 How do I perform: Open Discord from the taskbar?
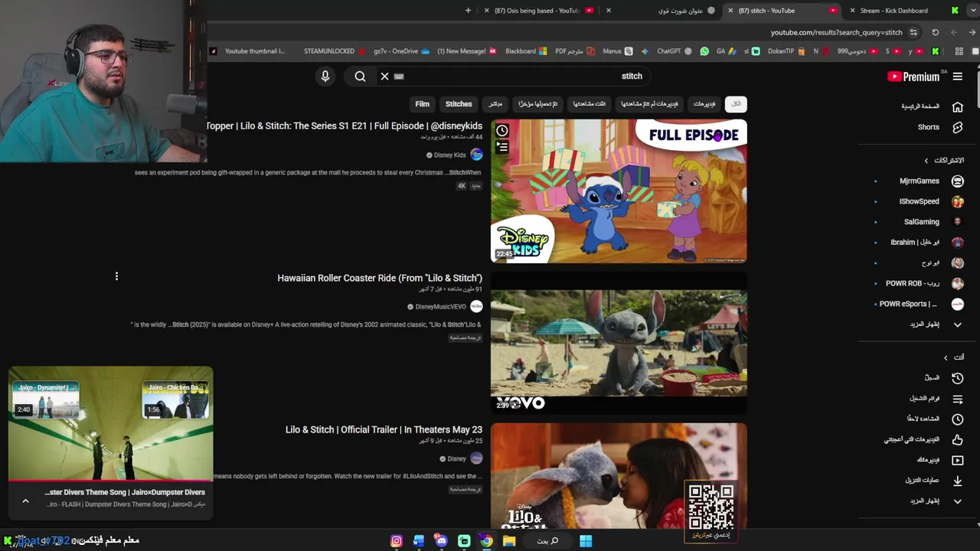tap(441, 541)
